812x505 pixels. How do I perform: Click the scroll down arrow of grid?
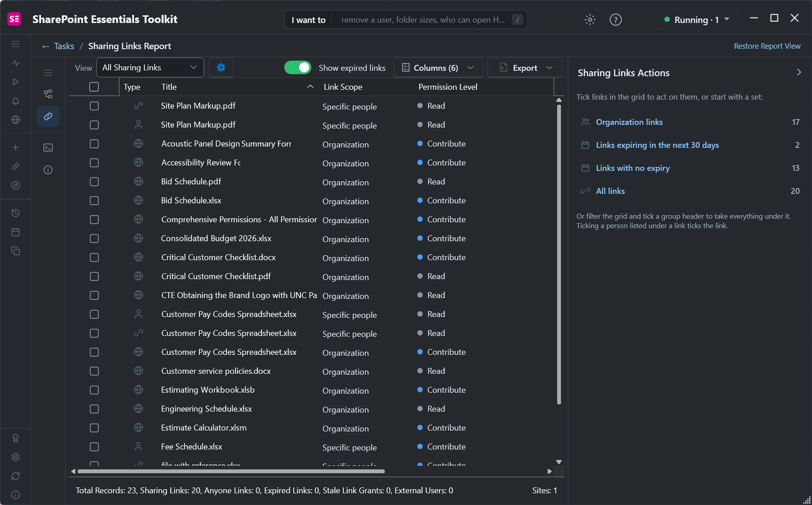[559, 462]
